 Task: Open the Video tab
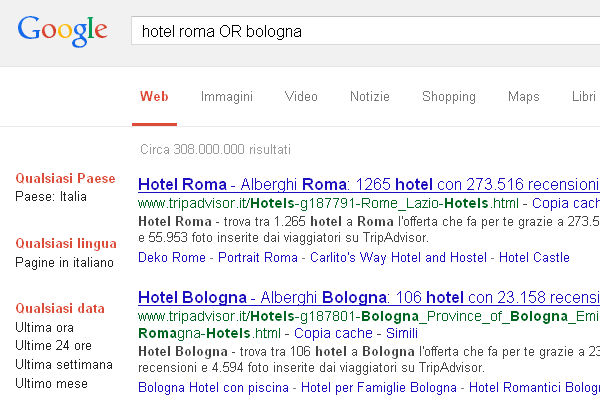301,97
